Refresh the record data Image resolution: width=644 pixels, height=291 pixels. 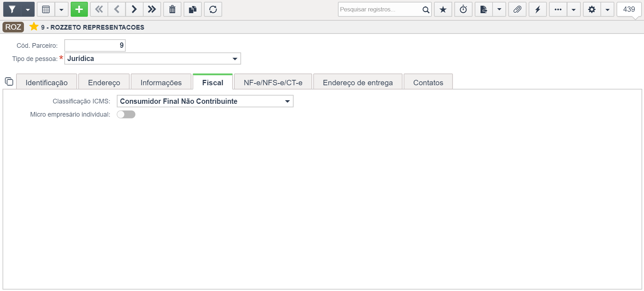(213, 9)
